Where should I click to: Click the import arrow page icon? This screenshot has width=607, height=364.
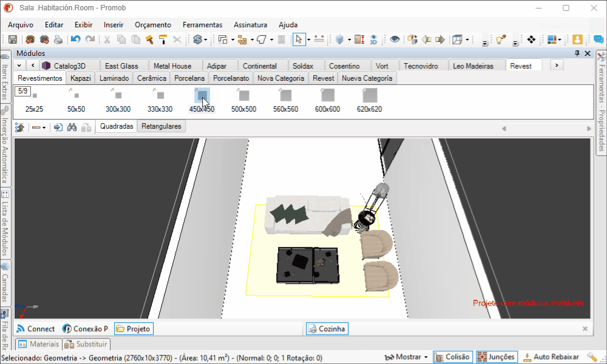tap(58, 127)
